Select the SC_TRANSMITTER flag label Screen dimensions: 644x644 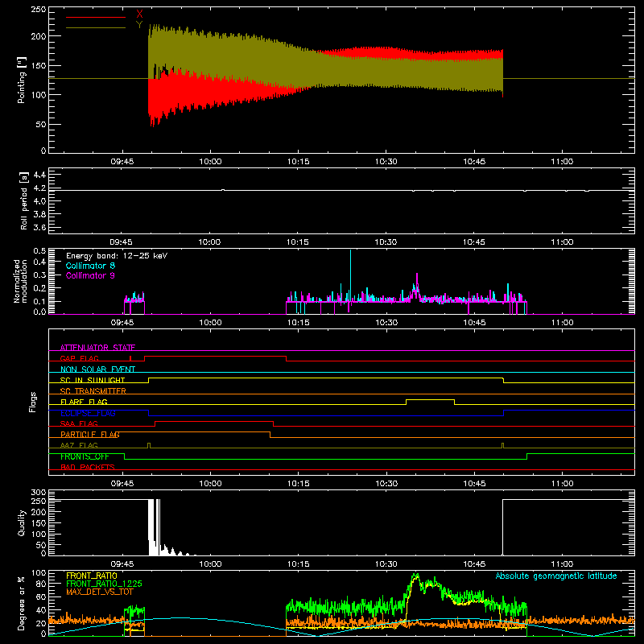click(x=93, y=391)
